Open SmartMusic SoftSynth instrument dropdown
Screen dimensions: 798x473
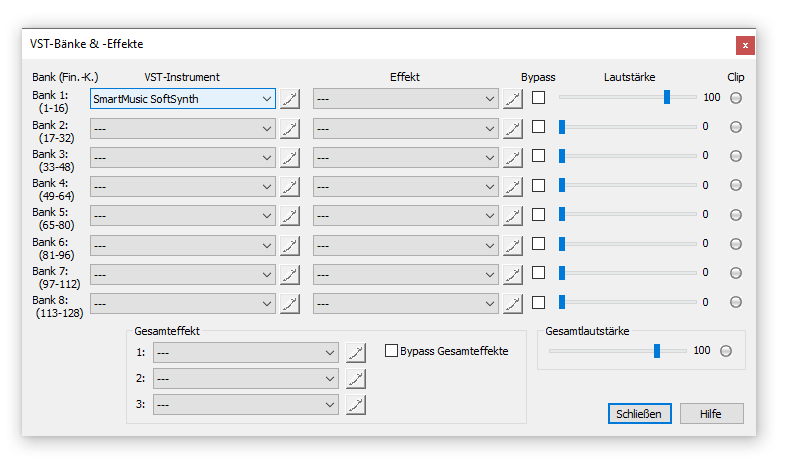(x=183, y=99)
